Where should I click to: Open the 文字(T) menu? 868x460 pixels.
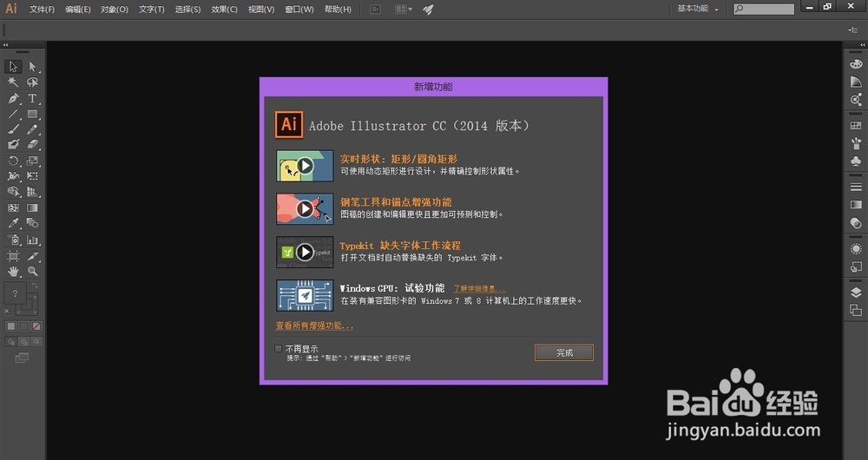pyautogui.click(x=152, y=10)
